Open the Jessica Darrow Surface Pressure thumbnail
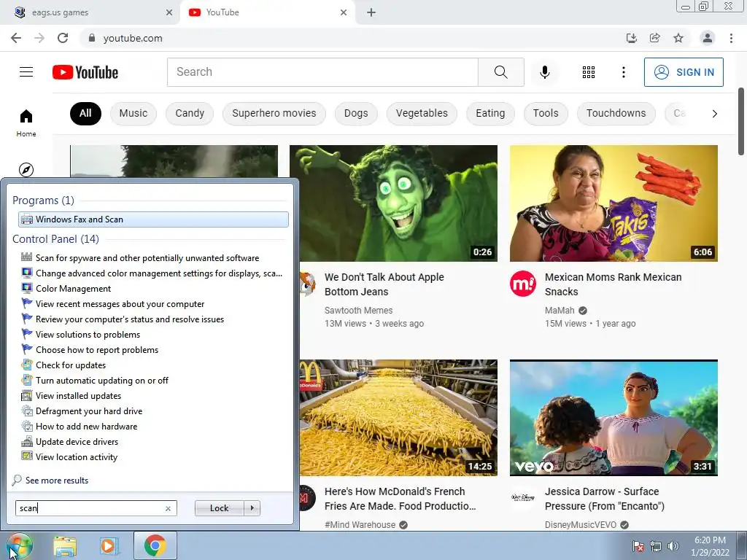Screen dimensions: 747x560 click(x=614, y=418)
